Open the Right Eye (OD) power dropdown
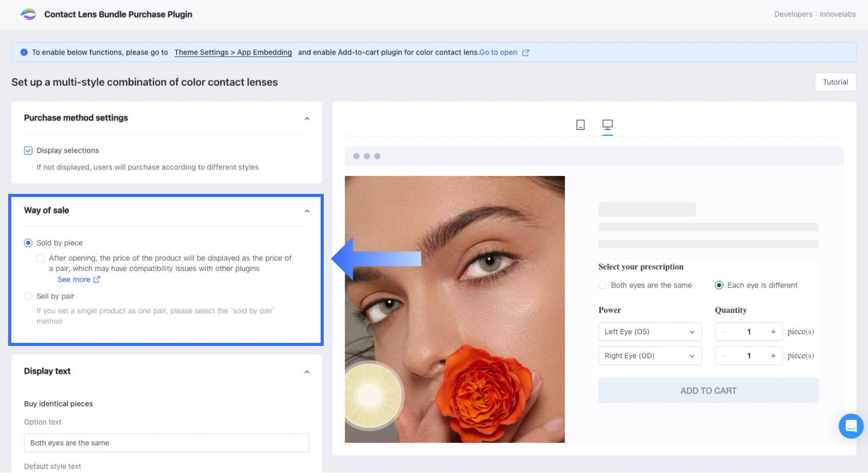Image resolution: width=868 pixels, height=473 pixels. click(x=649, y=356)
